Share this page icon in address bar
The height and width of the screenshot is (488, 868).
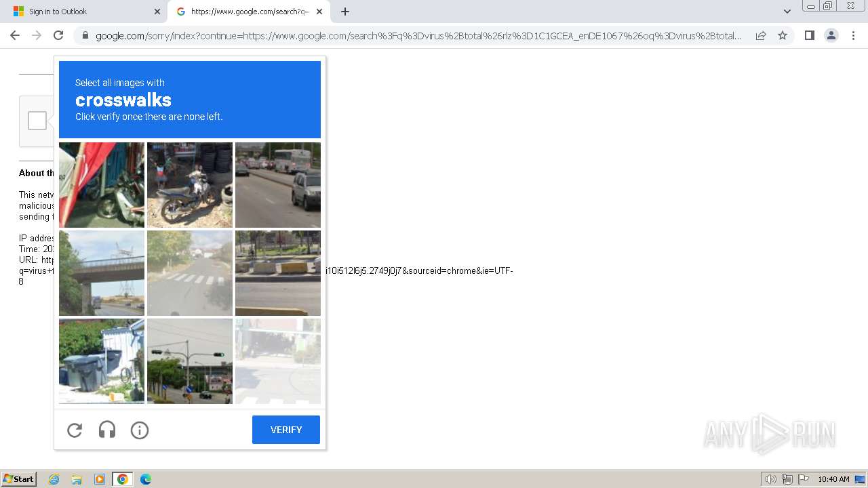pyautogui.click(x=761, y=35)
